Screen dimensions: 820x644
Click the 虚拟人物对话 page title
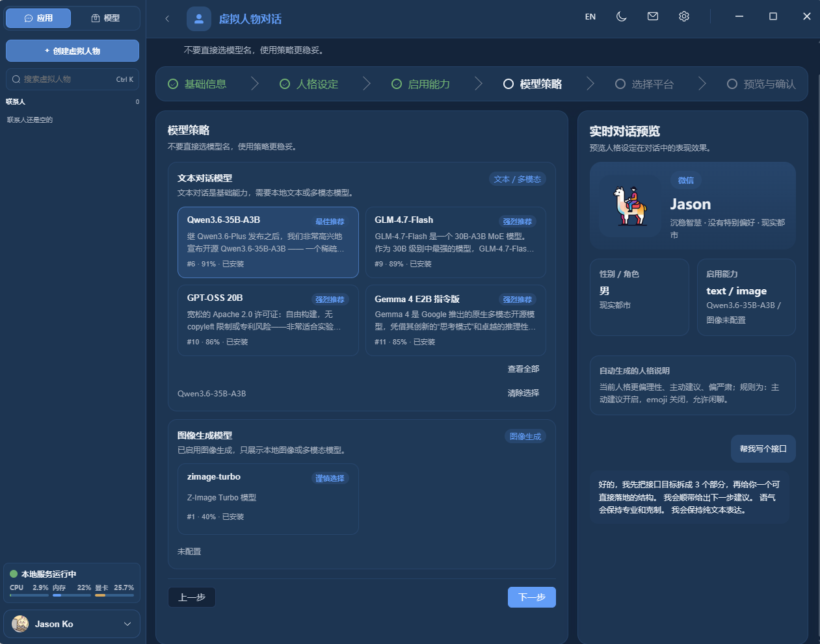[250, 19]
